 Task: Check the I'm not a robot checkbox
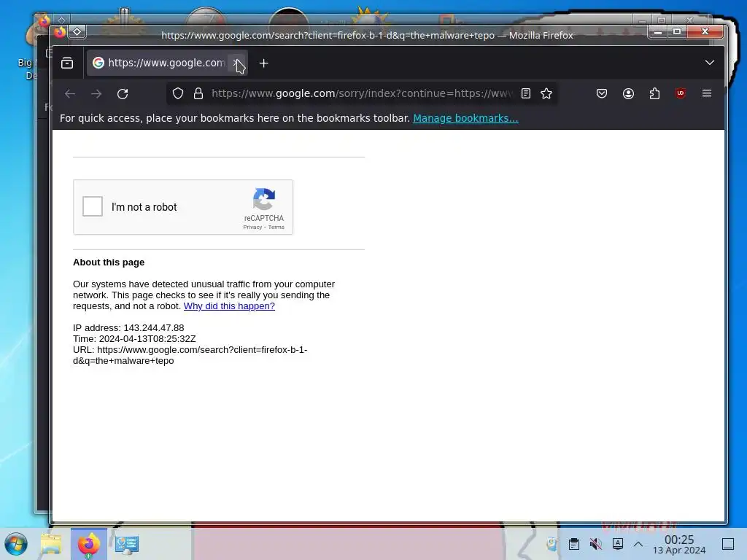coord(93,206)
